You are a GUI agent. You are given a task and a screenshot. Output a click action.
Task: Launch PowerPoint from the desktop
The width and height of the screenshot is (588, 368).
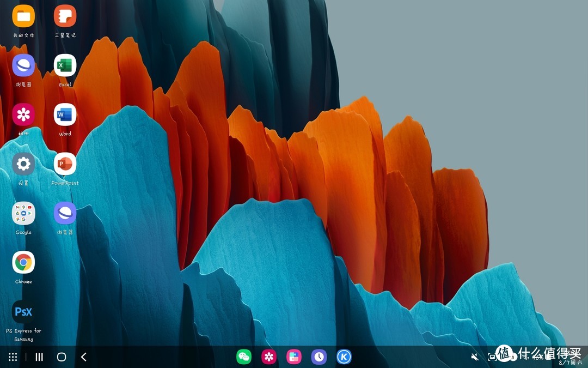pos(65,164)
